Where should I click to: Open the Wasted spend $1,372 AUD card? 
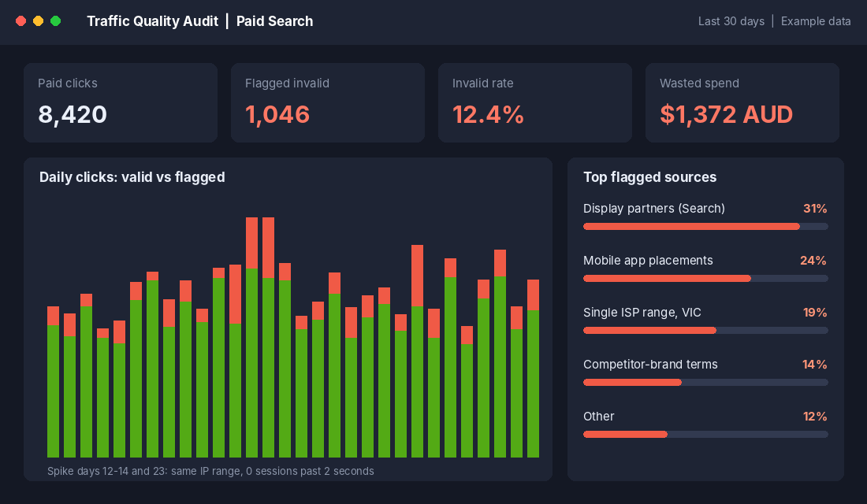[x=742, y=103]
